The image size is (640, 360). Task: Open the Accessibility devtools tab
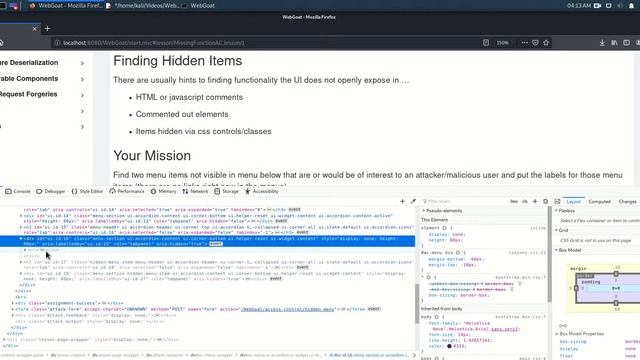[x=262, y=191]
